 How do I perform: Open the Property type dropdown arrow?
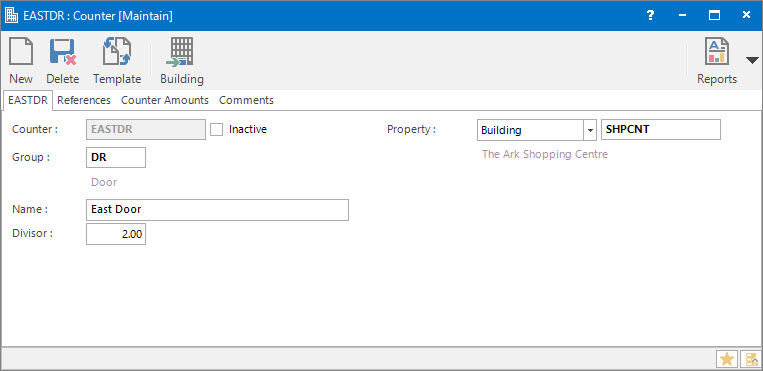[590, 130]
